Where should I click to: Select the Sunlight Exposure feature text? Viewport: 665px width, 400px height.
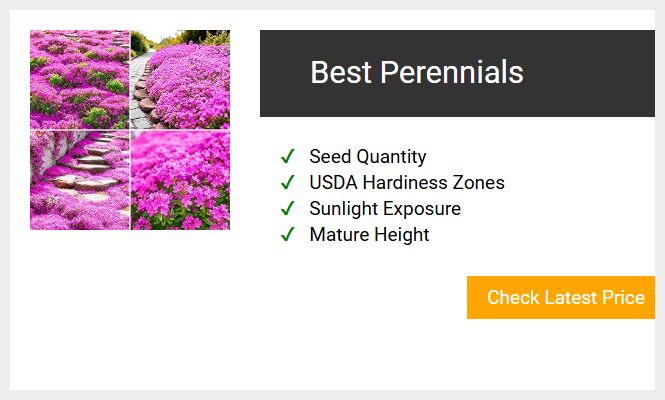click(x=385, y=209)
